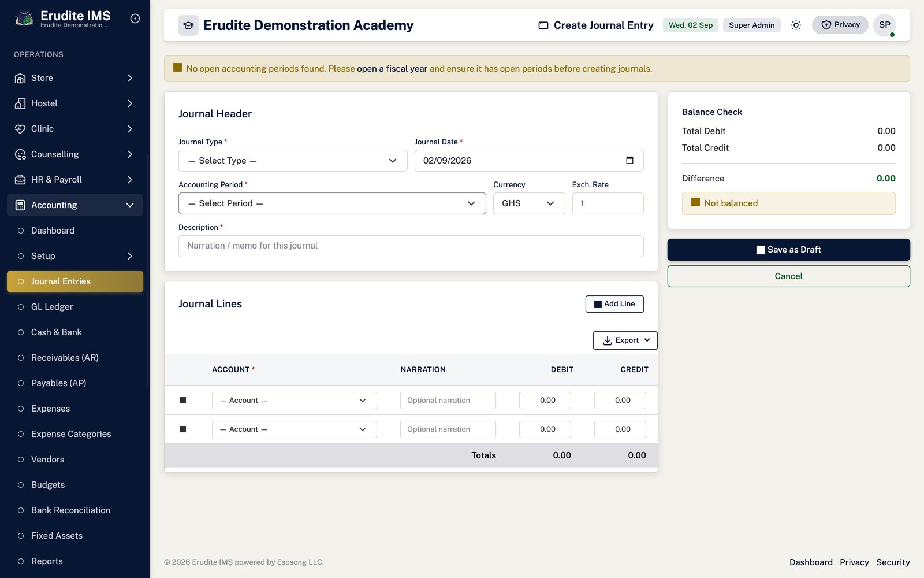Image resolution: width=924 pixels, height=578 pixels.
Task: Click the Cancel button
Action: (789, 276)
